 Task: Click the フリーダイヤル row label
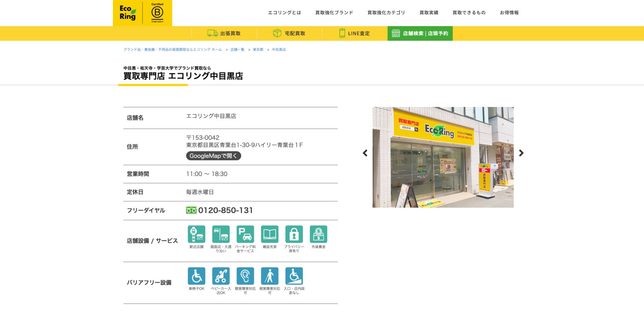[146, 210]
